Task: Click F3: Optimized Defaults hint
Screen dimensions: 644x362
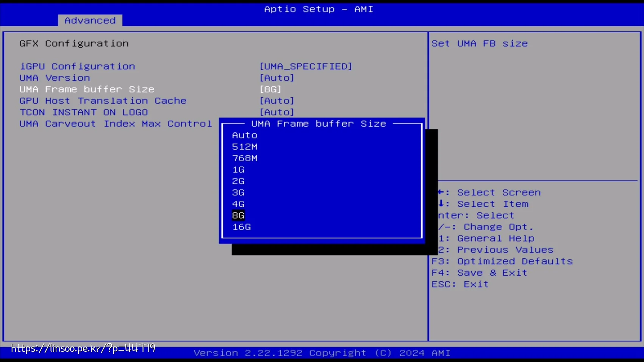Action: 502,261
